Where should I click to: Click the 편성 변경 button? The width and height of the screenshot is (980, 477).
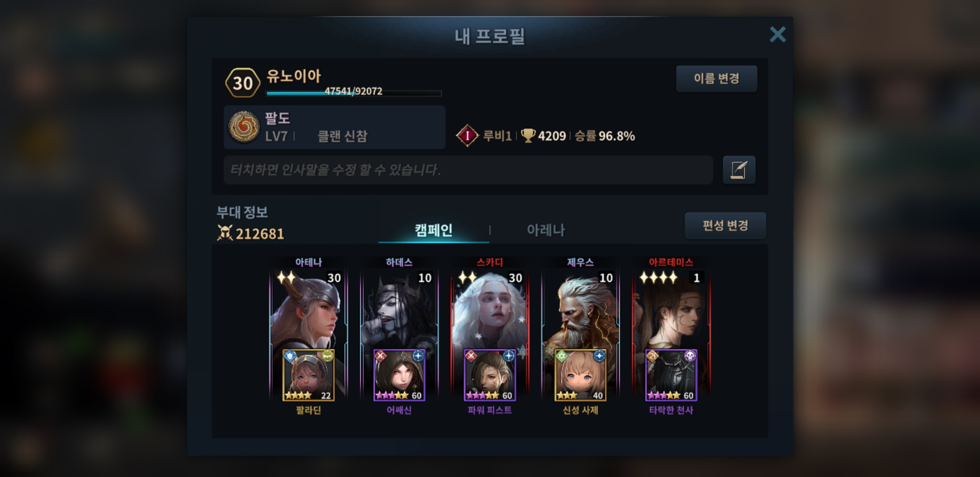725,226
